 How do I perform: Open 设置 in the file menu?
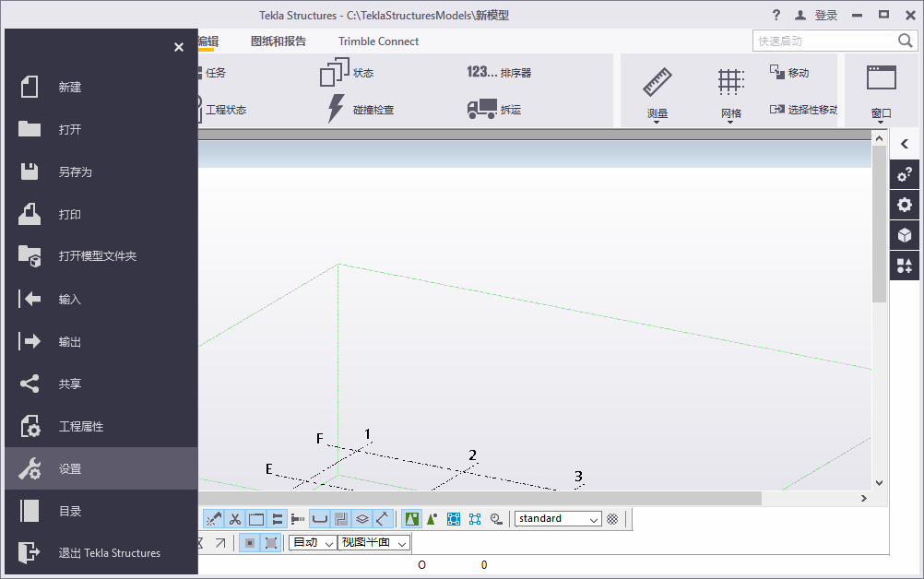click(101, 469)
